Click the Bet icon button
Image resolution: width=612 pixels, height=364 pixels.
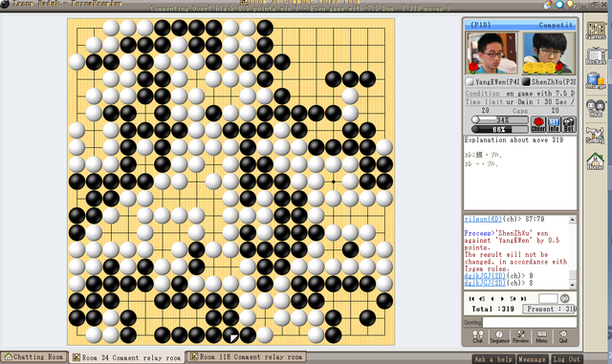569,124
